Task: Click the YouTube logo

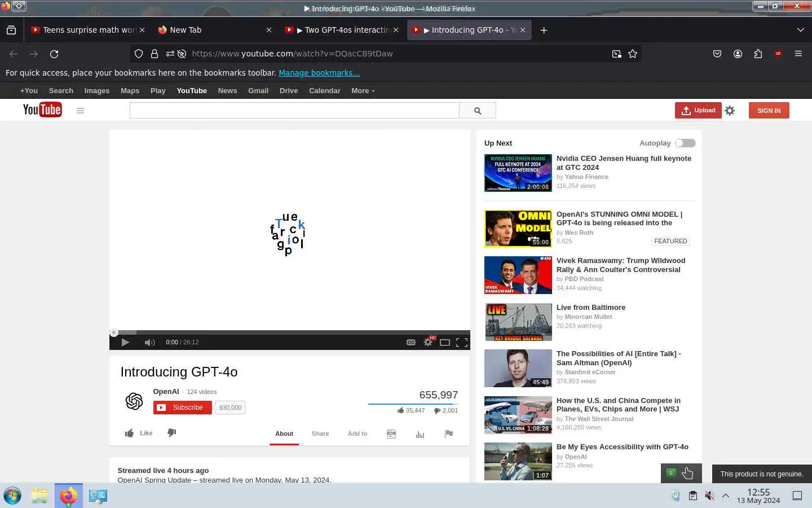Action: 42,110
